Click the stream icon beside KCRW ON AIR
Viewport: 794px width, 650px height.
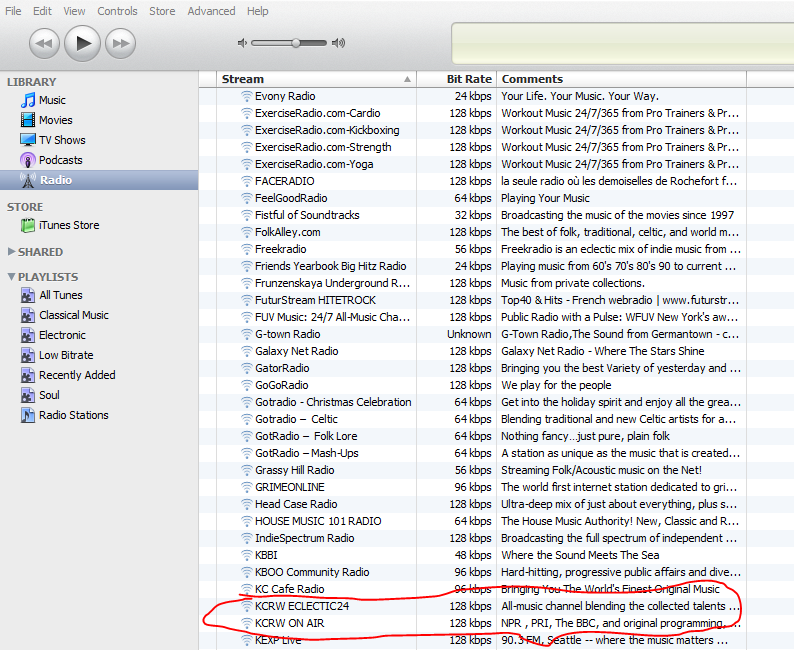pos(246,623)
